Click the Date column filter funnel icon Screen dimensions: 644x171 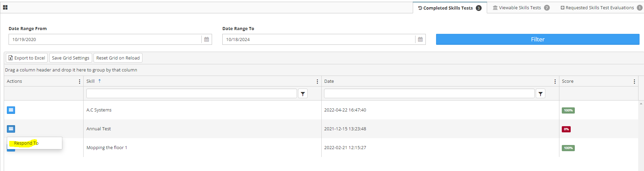point(541,94)
